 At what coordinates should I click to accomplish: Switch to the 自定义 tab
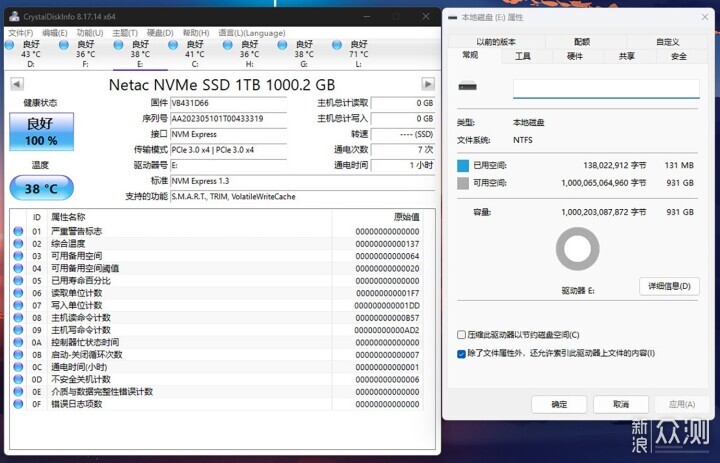[x=667, y=42]
